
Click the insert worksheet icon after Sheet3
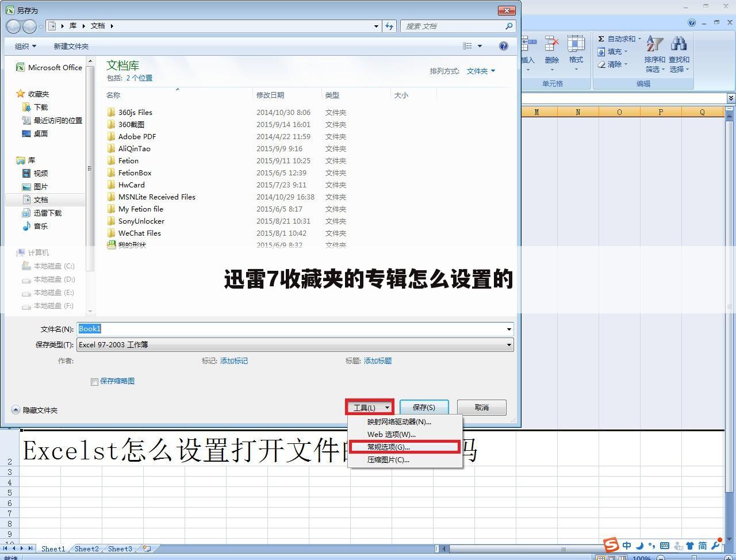147,549
